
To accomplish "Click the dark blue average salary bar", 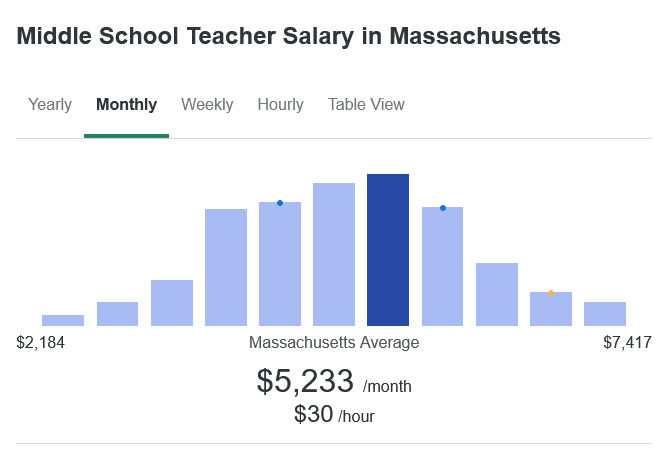I will tap(388, 250).
